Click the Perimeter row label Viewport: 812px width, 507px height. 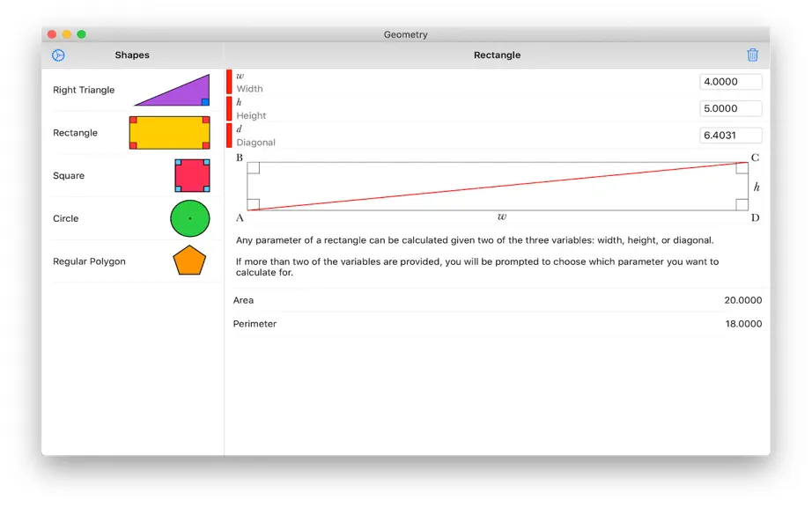click(255, 324)
